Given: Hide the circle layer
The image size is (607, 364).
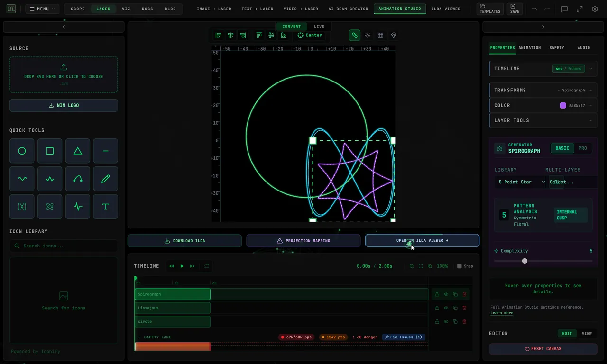Looking at the screenshot, I should click(446, 322).
